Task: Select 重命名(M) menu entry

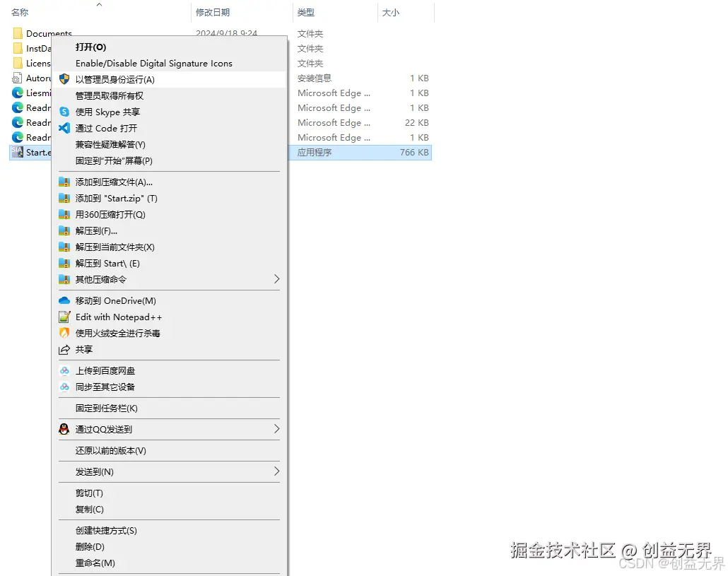Action: coord(95,563)
